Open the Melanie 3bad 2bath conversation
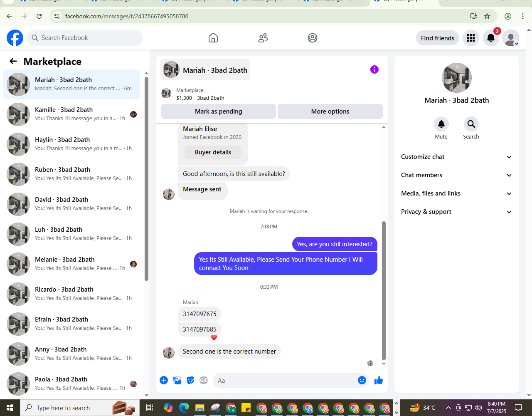The width and height of the screenshot is (532, 416). click(72, 264)
